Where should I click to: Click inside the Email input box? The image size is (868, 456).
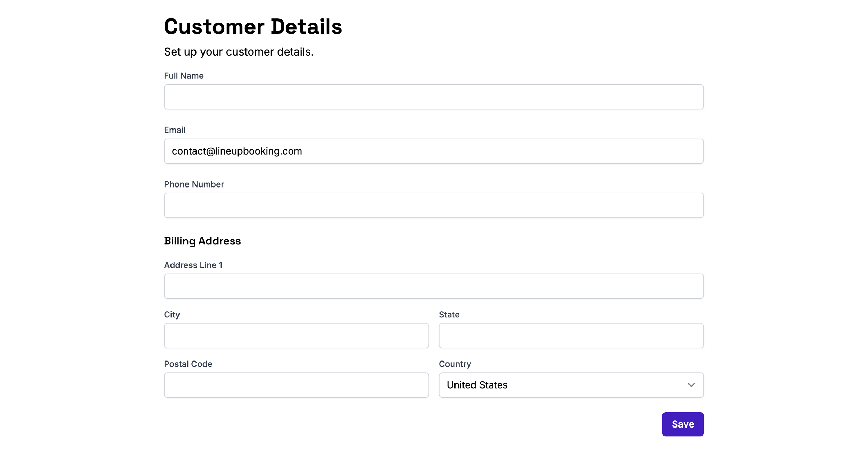coord(434,151)
